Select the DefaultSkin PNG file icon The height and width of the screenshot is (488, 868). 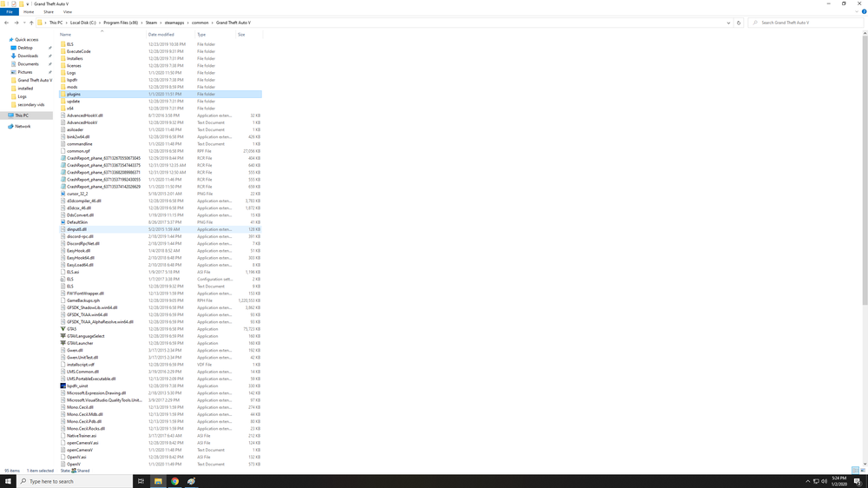[x=62, y=222]
